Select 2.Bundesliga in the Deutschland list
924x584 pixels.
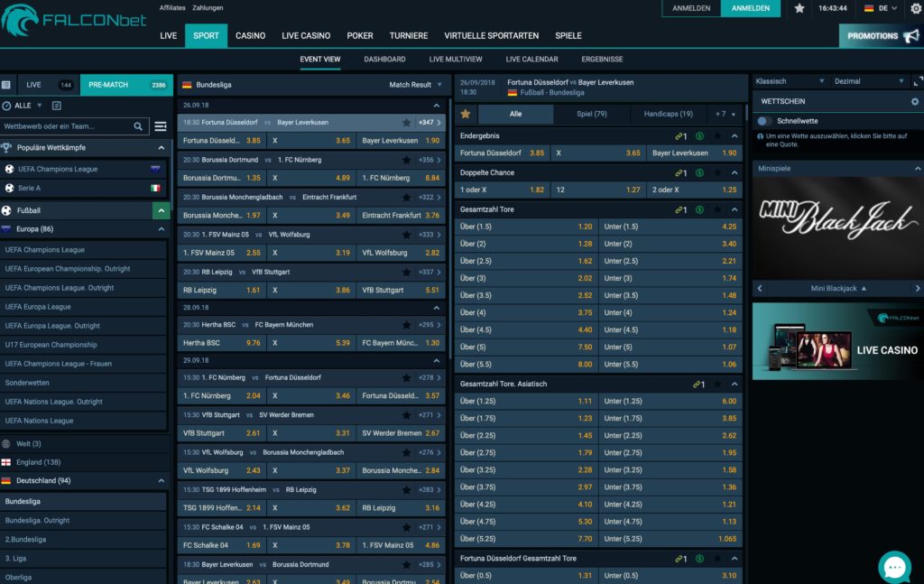[83, 540]
